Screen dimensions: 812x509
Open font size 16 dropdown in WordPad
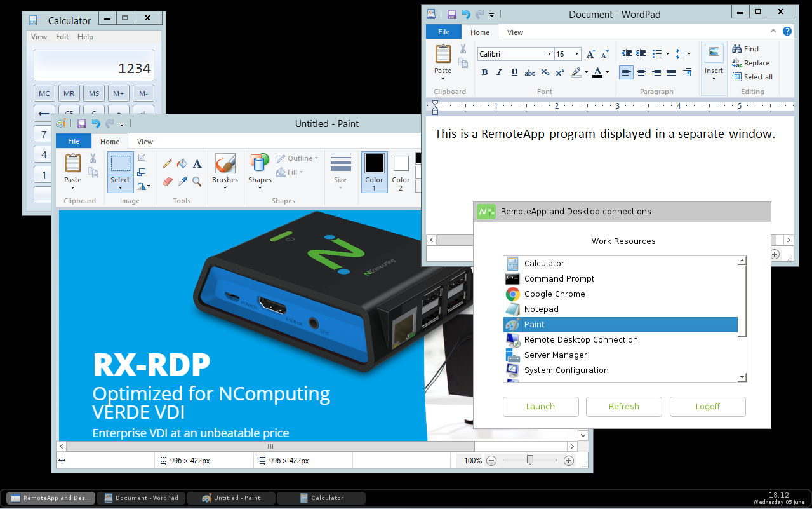[x=576, y=54]
